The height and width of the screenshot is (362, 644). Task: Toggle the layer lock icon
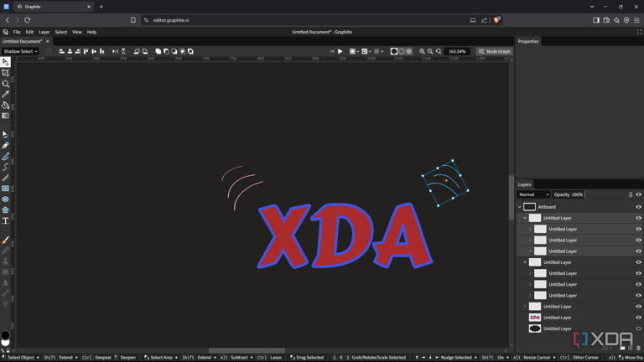point(631,194)
